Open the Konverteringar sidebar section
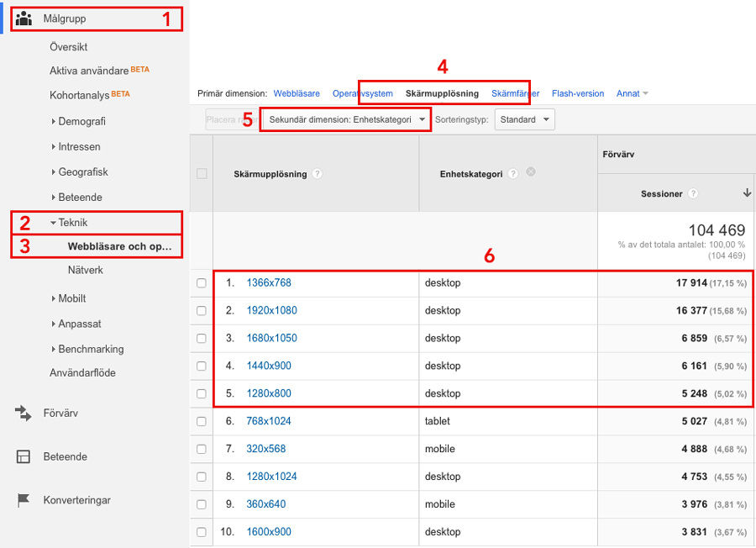Viewport: 756px width, 548px height. pyautogui.click(x=77, y=500)
